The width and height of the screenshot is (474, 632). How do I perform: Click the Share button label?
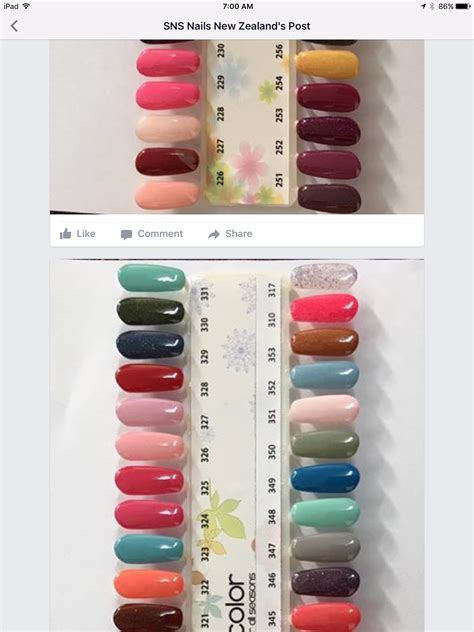[239, 234]
